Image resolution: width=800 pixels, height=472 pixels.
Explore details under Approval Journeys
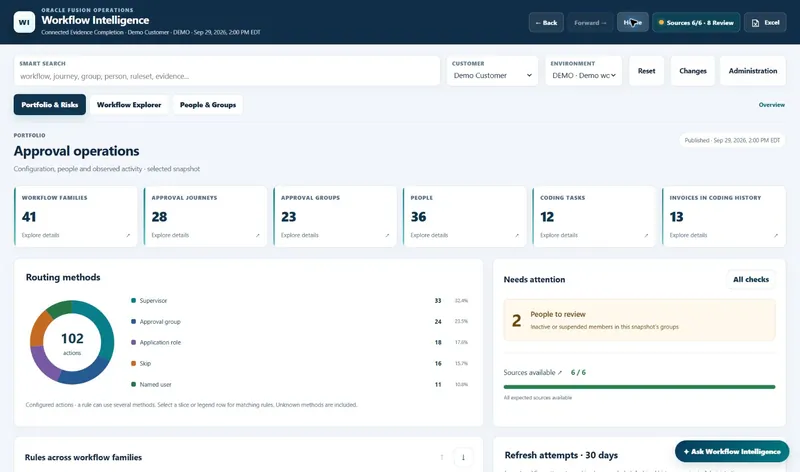tap(170, 235)
